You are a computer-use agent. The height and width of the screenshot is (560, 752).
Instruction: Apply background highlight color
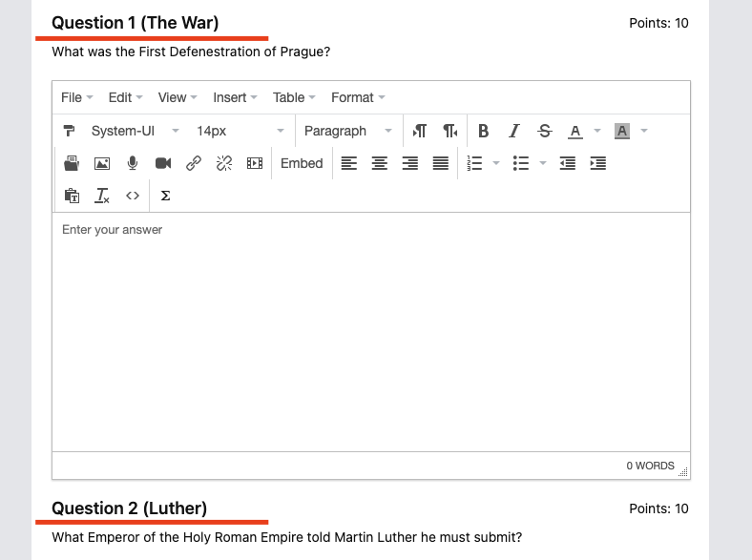tap(622, 131)
